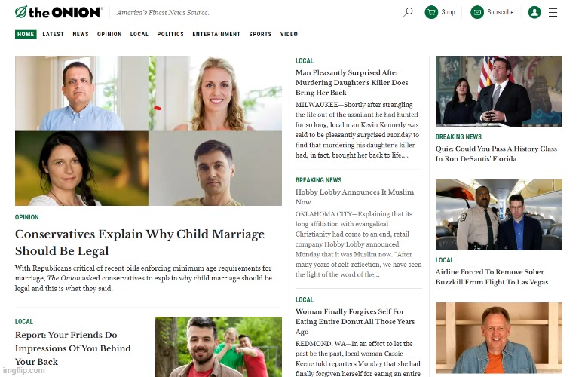Open the hamburger menu icon
This screenshot has width=588, height=377.
coord(553,12)
